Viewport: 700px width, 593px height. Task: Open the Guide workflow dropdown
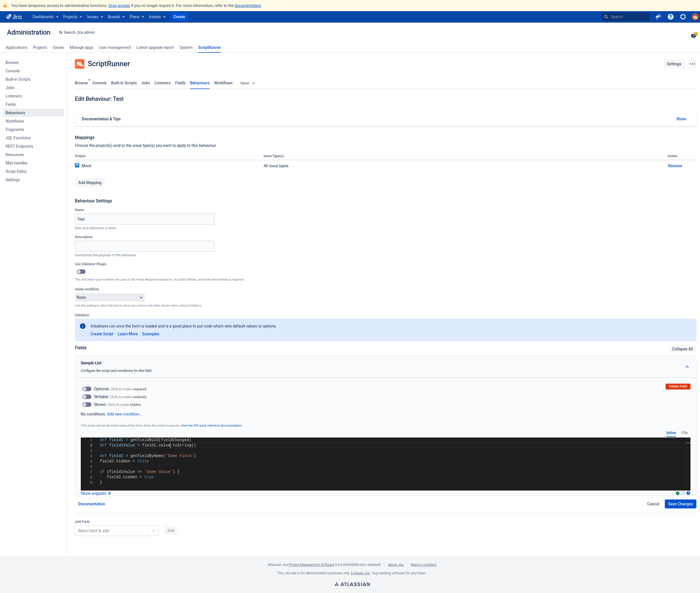pyautogui.click(x=109, y=297)
